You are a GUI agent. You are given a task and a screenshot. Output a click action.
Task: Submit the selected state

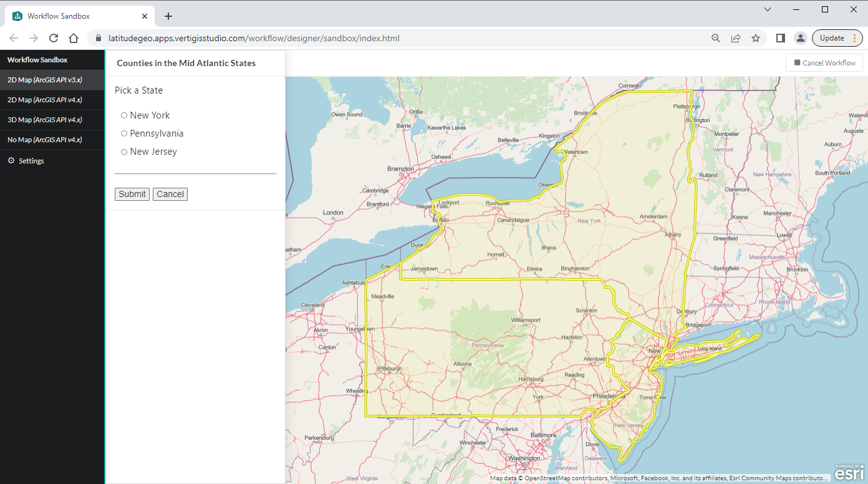(x=132, y=194)
